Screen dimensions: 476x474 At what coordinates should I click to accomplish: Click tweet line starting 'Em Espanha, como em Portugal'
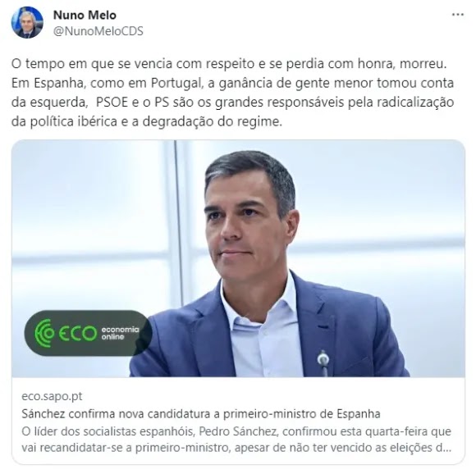point(232,83)
